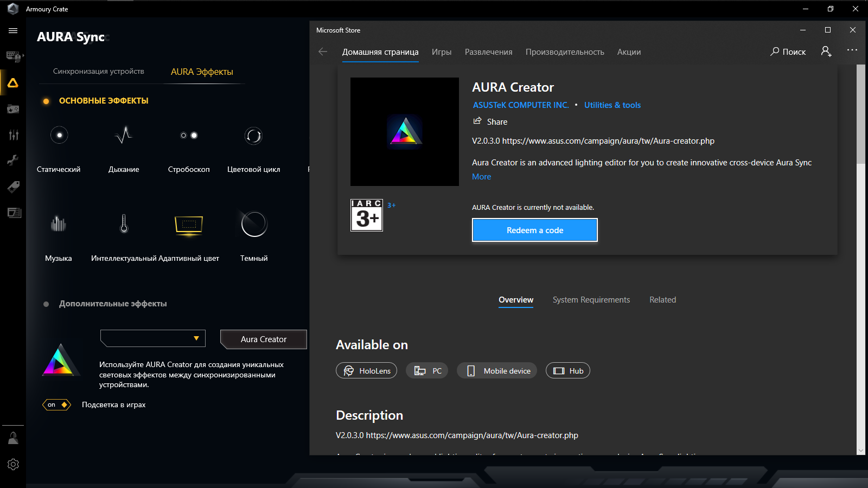Select the Smart thermometer effect icon

click(124, 223)
